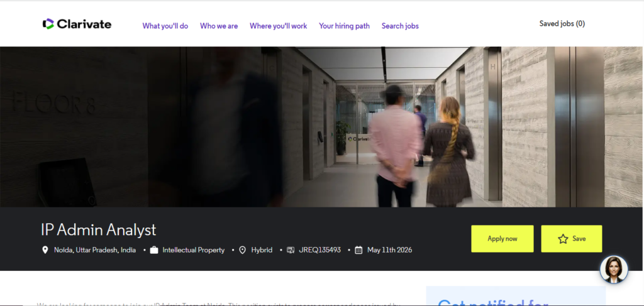The width and height of the screenshot is (644, 306).
Task: Click the office hallway banner image
Action: pos(322,127)
